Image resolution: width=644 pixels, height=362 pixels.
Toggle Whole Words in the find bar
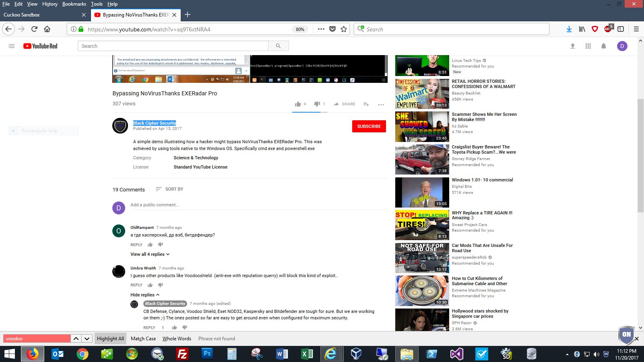(x=177, y=339)
